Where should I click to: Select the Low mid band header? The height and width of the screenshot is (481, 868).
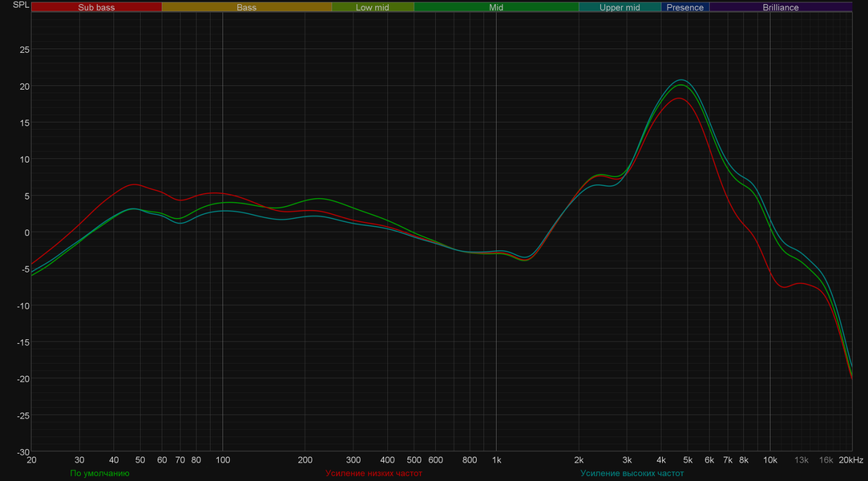click(373, 7)
